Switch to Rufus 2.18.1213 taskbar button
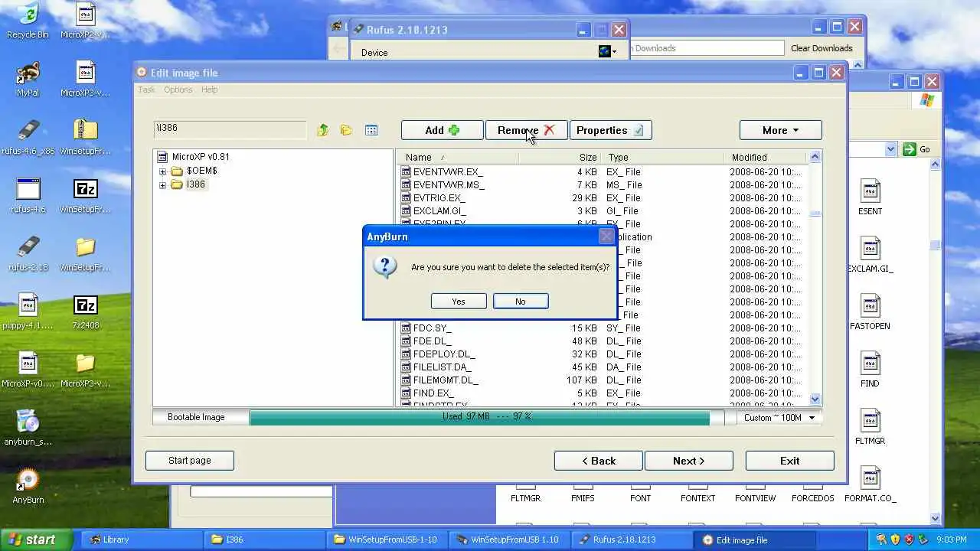The width and height of the screenshot is (980, 551). [630, 540]
